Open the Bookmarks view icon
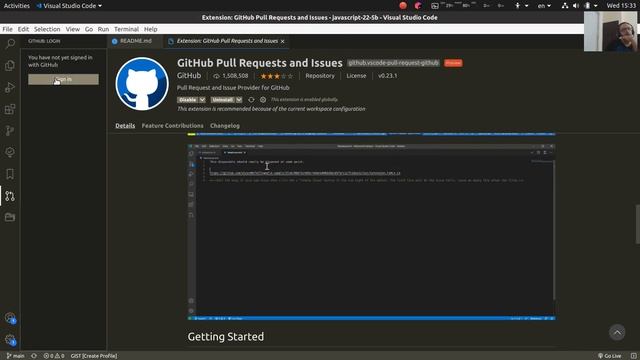This screenshot has width=640, height=360. point(10,174)
